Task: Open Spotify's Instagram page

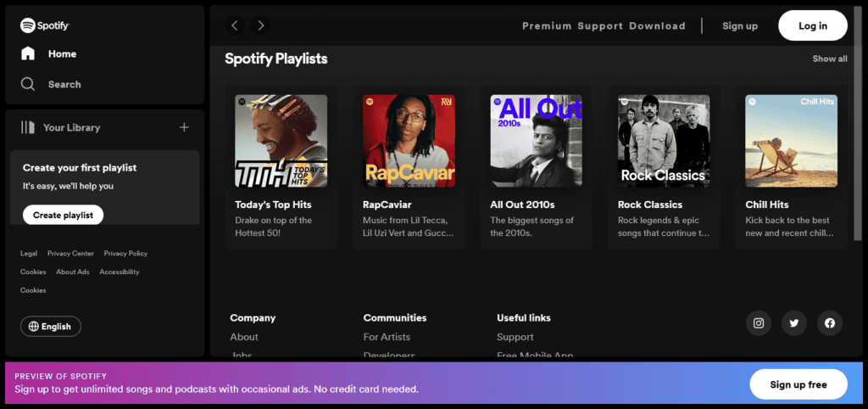Action: 759,323
